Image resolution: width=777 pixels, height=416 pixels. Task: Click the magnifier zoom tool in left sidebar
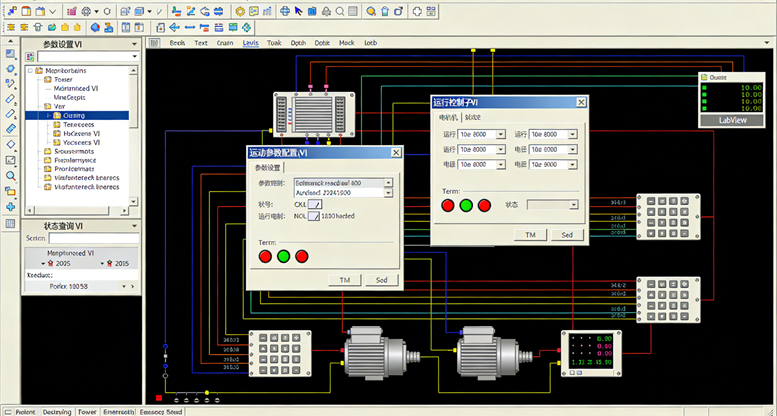[10, 176]
